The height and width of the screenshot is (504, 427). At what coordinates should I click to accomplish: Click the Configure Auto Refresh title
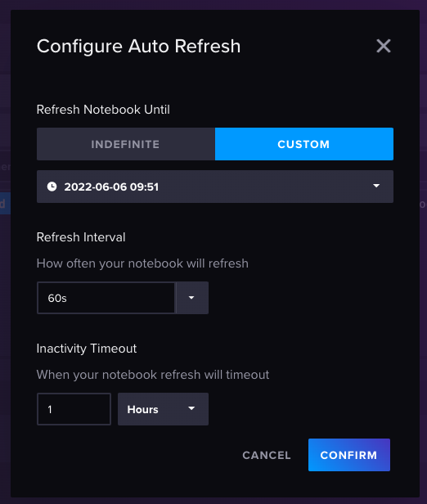(138, 46)
